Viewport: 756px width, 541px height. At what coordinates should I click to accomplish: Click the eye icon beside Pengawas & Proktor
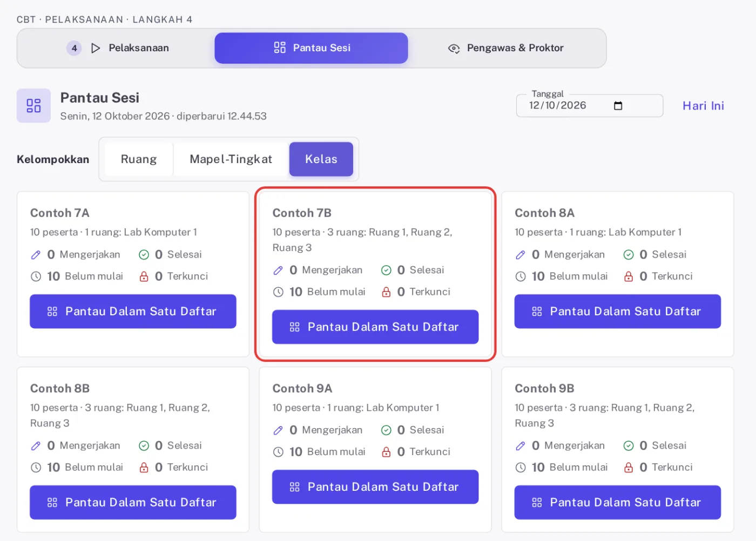tap(454, 49)
